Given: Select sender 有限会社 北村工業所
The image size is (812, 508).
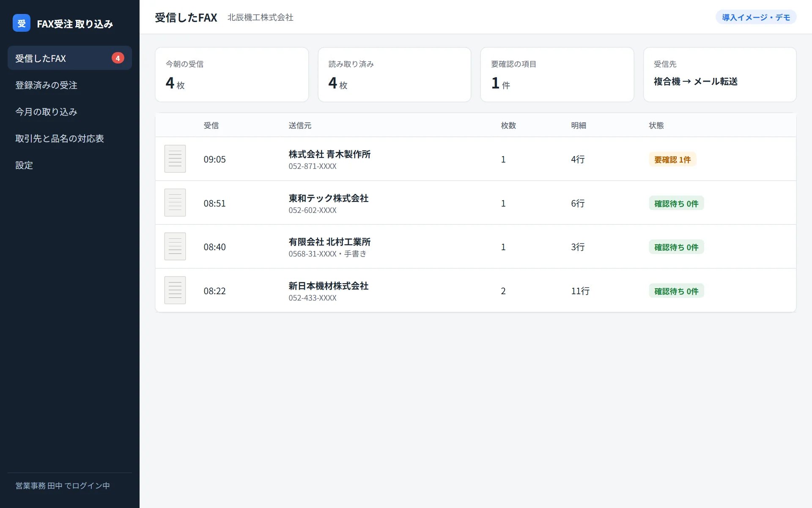Looking at the screenshot, I should click(x=329, y=242).
